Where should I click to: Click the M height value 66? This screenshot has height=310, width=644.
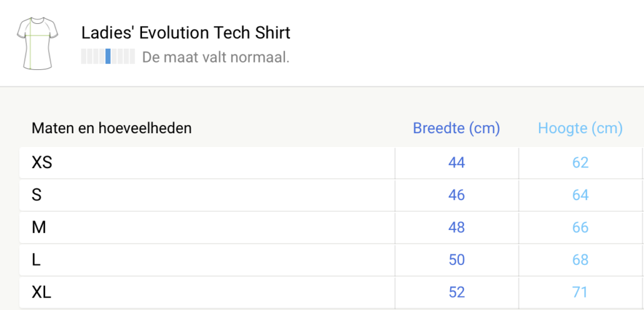[x=580, y=227]
